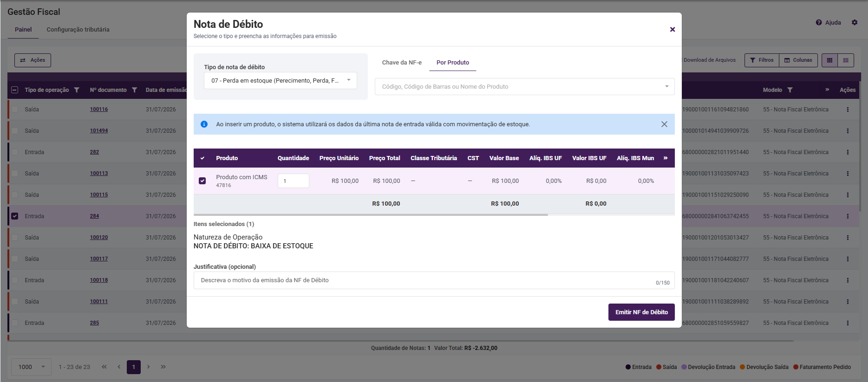Image resolution: width=868 pixels, height=382 pixels.
Task: Uncheck the checkbox for row 284
Action: click(15, 216)
